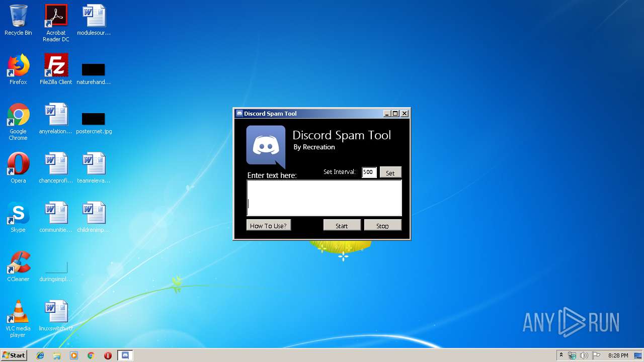Open Windows Media Player from the taskbar
Viewport: 644px width, 362px height.
(x=74, y=355)
